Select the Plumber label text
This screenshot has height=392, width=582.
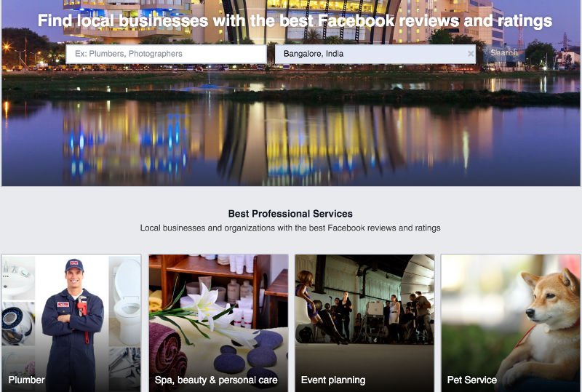(x=26, y=380)
